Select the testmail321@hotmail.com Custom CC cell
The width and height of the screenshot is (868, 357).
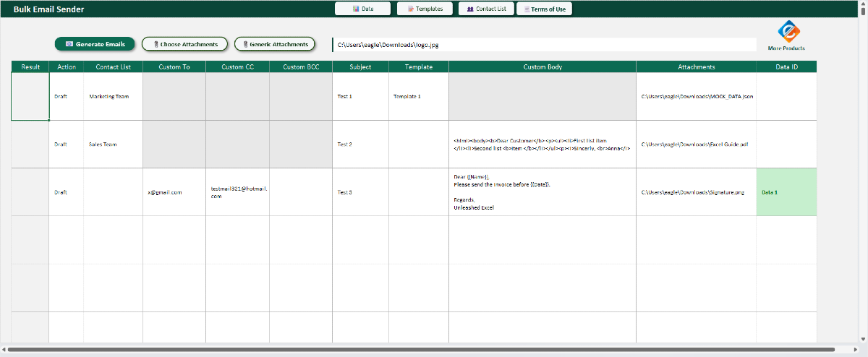pos(237,192)
